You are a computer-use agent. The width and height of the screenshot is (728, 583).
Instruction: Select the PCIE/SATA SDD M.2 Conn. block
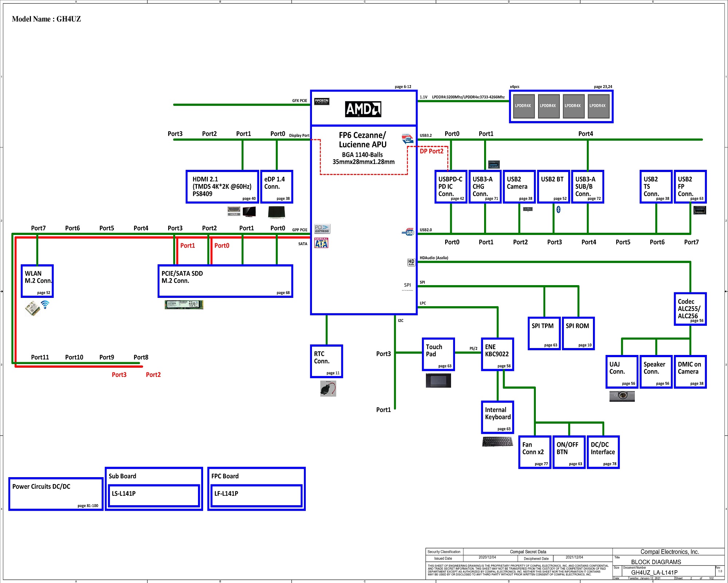[225, 281]
